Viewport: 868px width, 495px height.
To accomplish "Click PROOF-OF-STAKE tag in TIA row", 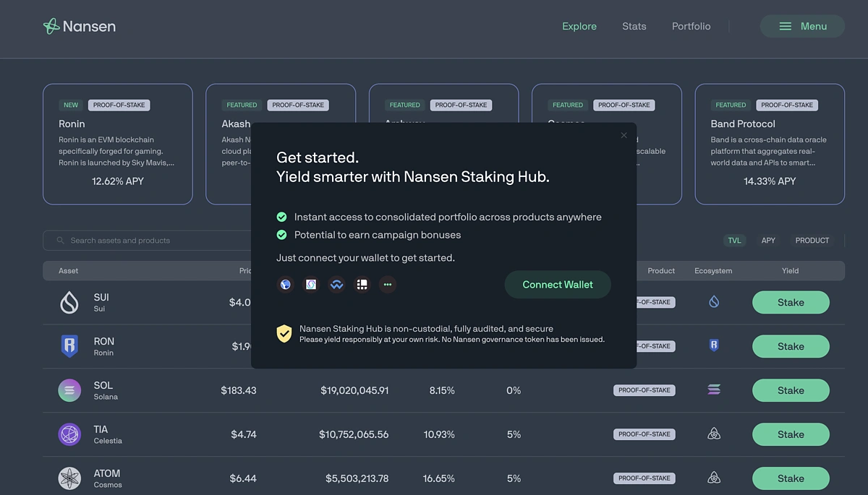I will [x=644, y=434].
